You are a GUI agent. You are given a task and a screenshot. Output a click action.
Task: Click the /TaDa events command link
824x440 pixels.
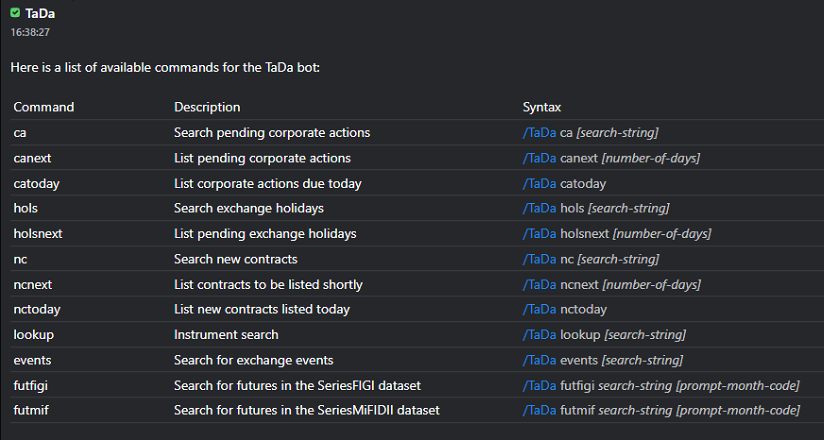click(x=539, y=360)
